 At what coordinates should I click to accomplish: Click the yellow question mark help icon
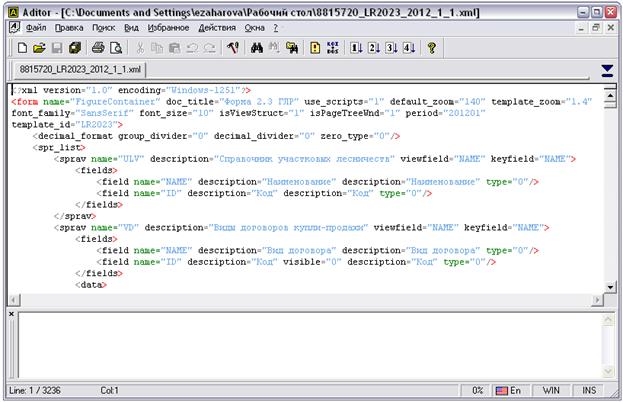432,47
